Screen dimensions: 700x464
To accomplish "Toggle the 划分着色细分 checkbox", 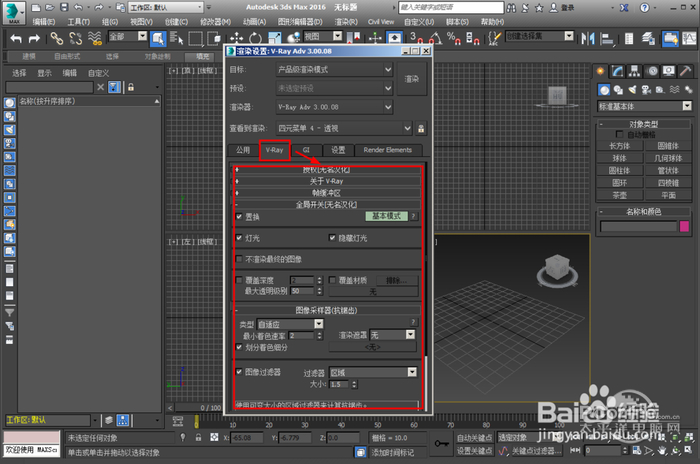I will click(x=239, y=347).
